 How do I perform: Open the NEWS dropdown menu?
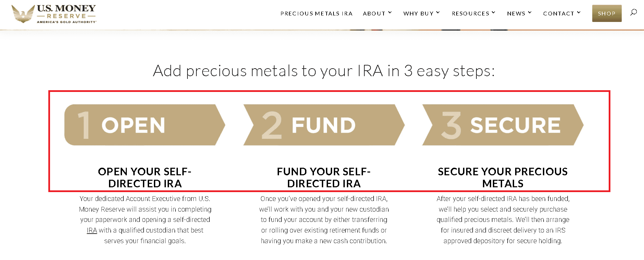(x=519, y=13)
